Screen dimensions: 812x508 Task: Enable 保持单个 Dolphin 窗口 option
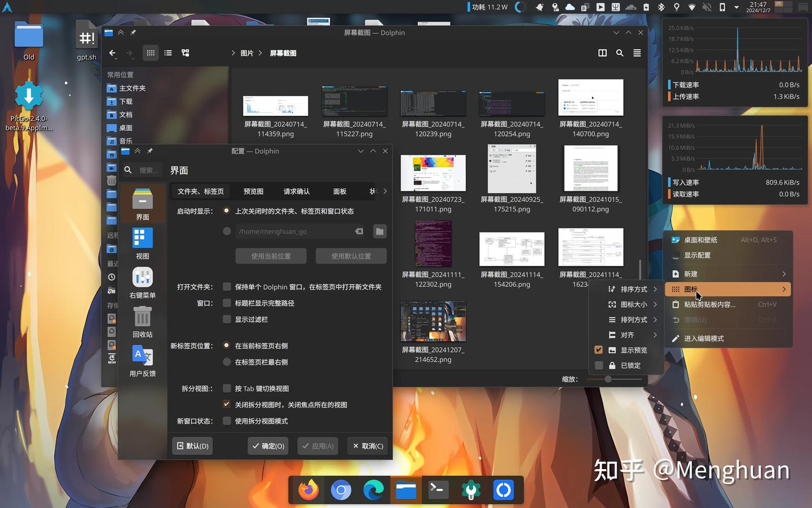coord(227,287)
